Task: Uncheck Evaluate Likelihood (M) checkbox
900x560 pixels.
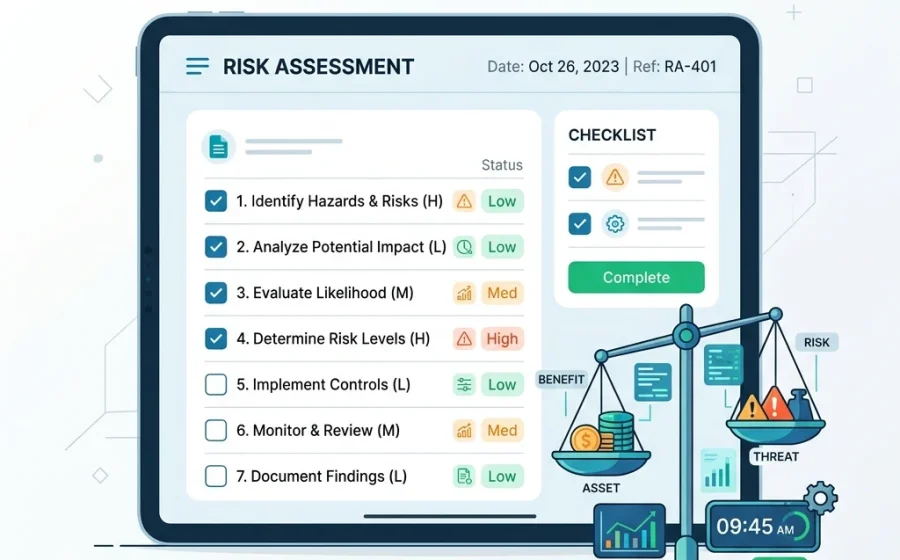Action: pyautogui.click(x=216, y=293)
